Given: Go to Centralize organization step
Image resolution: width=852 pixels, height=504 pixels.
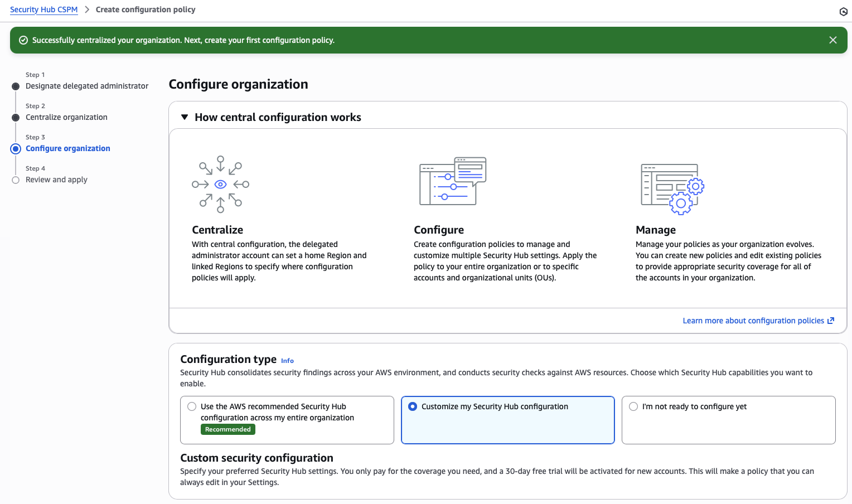Looking at the screenshot, I should pyautogui.click(x=66, y=117).
